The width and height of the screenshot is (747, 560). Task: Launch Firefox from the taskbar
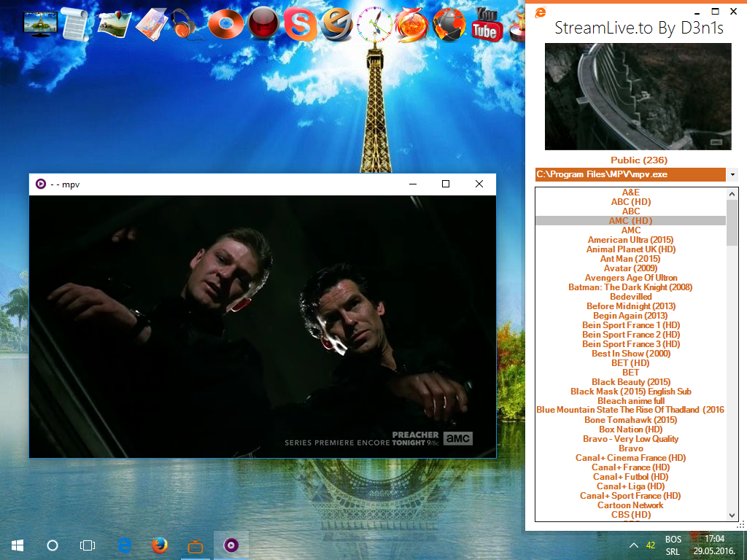pos(160,545)
